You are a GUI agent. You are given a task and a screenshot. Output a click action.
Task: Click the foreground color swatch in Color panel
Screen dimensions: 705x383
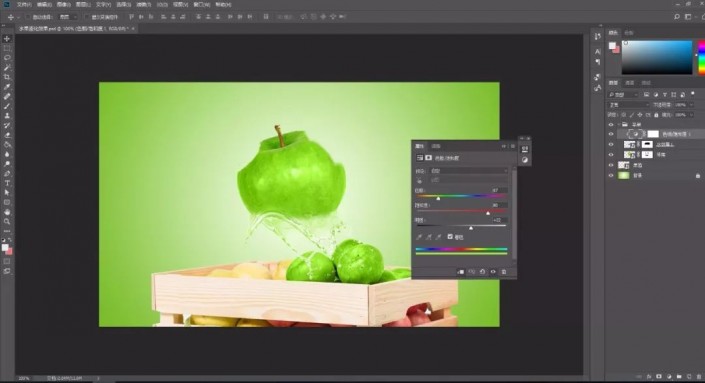coord(612,45)
